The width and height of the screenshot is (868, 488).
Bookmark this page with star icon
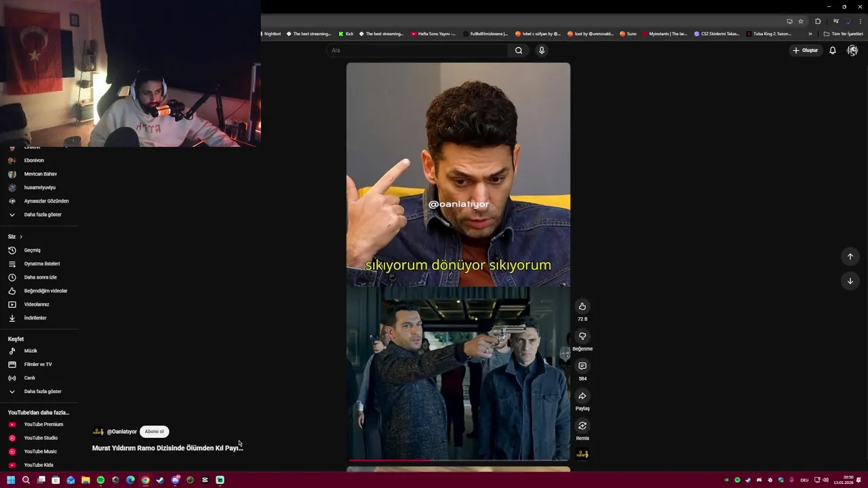(800, 21)
